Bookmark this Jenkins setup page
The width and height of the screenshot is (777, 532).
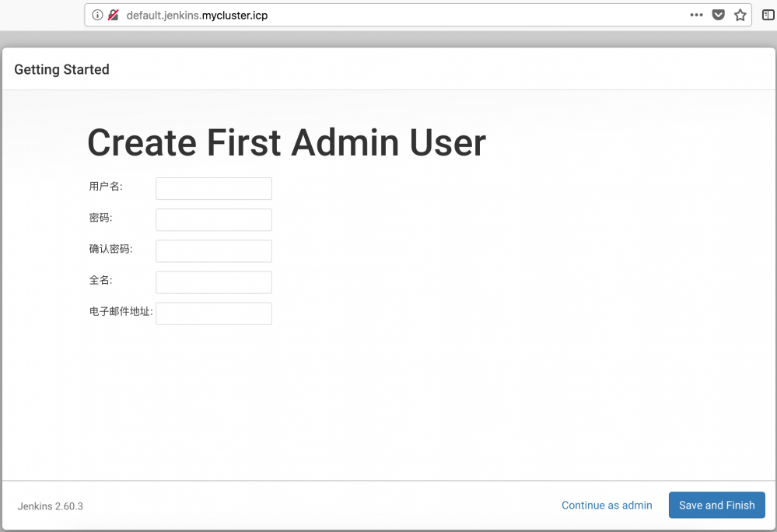740,15
